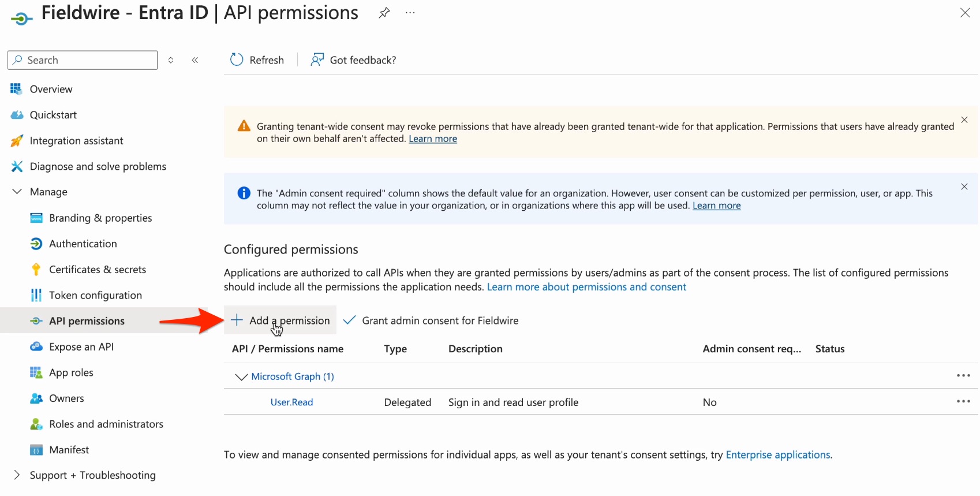Click the Authentication arrow icon

pyautogui.click(x=36, y=244)
